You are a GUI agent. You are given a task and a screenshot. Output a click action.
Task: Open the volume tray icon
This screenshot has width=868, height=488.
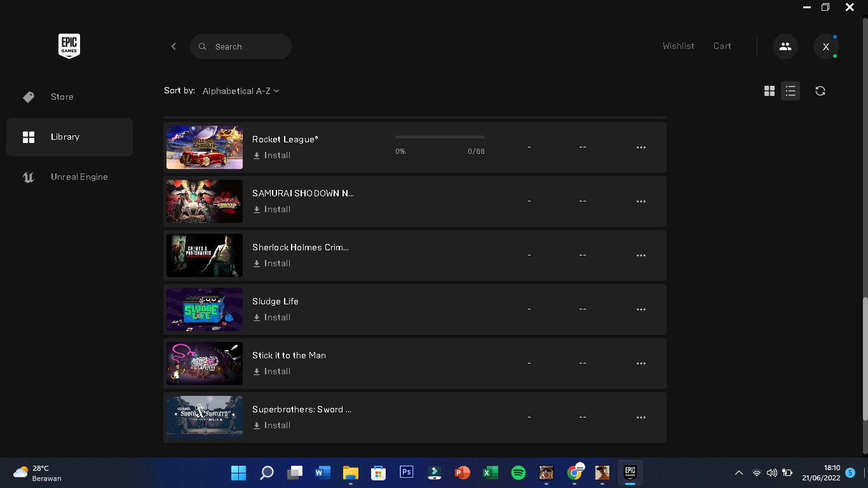772,473
